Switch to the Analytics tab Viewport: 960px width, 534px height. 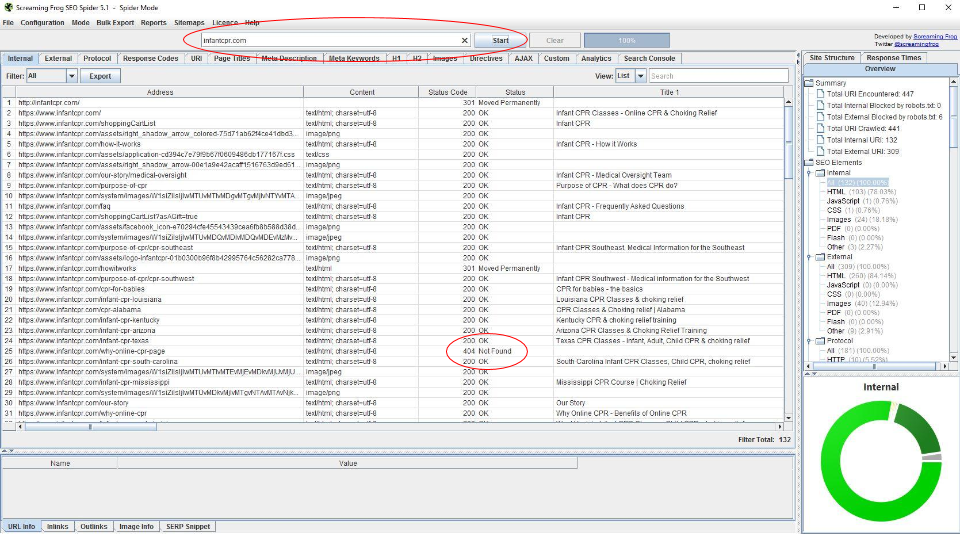tap(596, 59)
